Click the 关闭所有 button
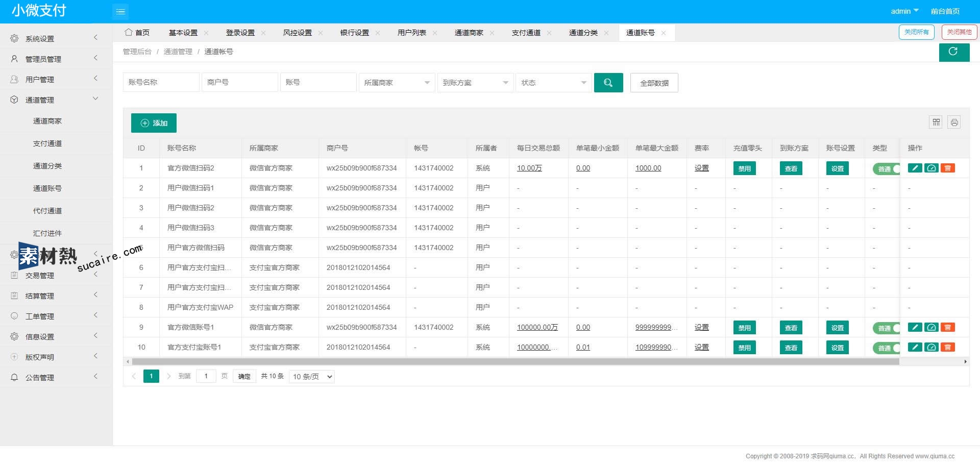This screenshot has width=980, height=467. (x=917, y=32)
